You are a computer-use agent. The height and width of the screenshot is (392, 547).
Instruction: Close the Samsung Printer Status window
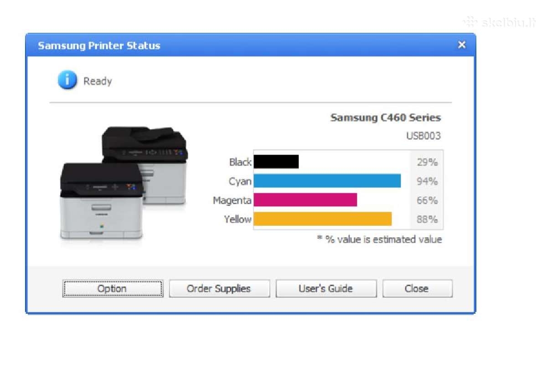coord(462,45)
